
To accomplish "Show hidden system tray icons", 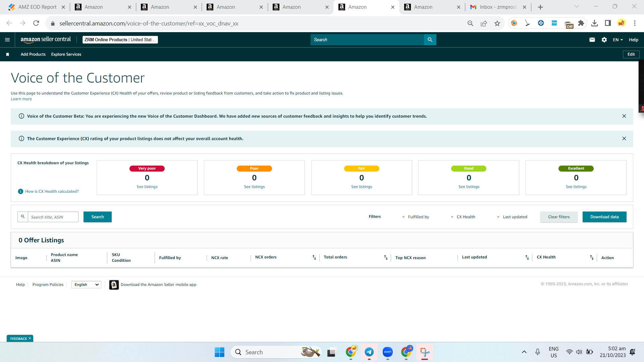I will tap(524, 352).
